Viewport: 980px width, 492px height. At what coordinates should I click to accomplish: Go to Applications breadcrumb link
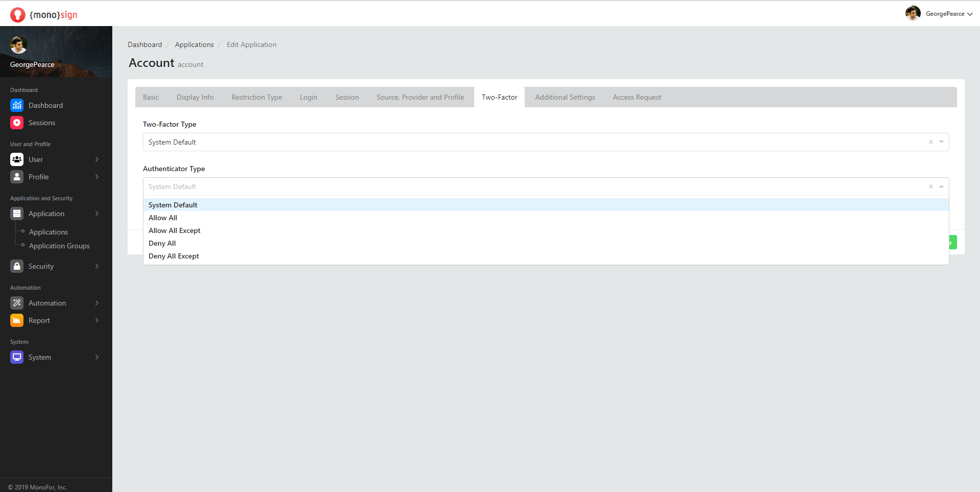[194, 44]
